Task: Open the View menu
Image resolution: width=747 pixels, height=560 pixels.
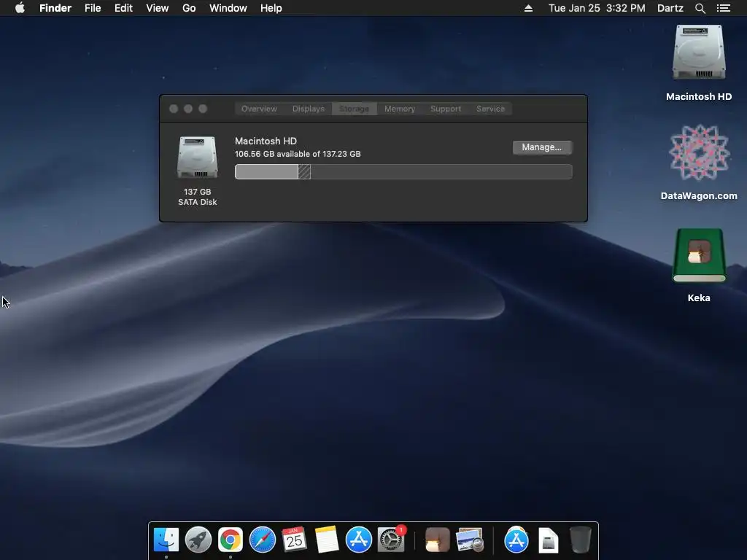Action: coord(158,8)
